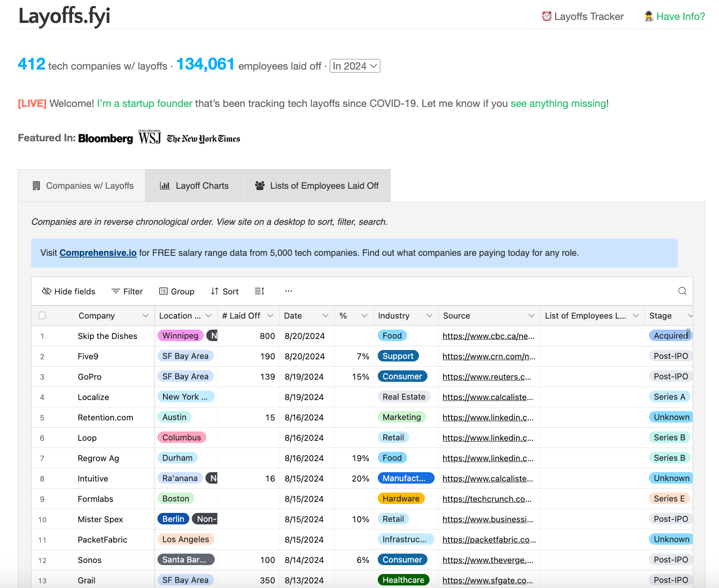719x588 pixels.
Task: Select the Retention.com company cell
Action: pyautogui.click(x=105, y=417)
